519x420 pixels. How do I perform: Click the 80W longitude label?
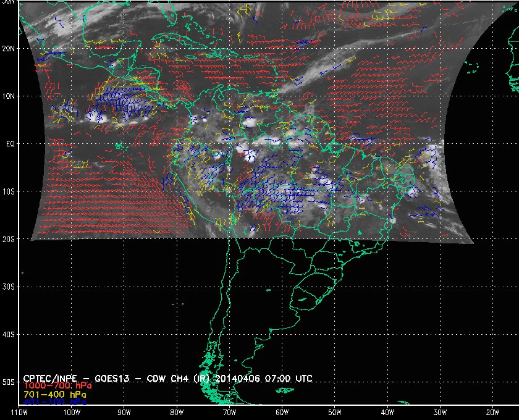click(x=177, y=413)
